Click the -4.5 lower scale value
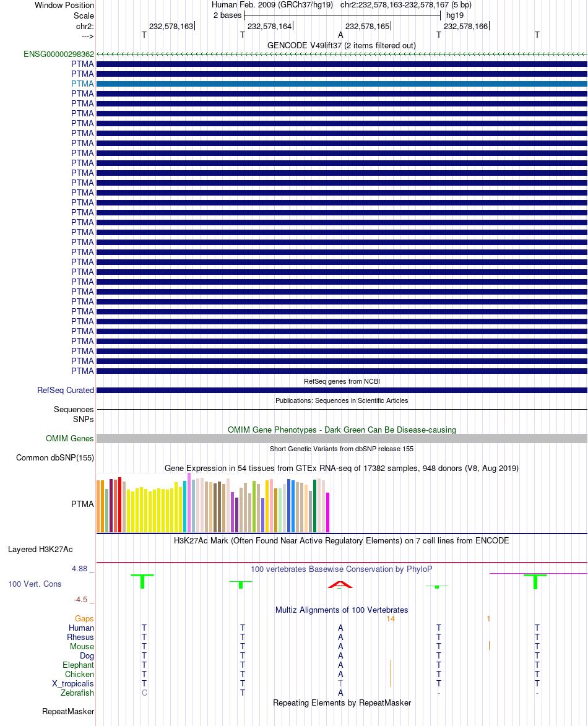The image size is (588, 726). [x=80, y=600]
